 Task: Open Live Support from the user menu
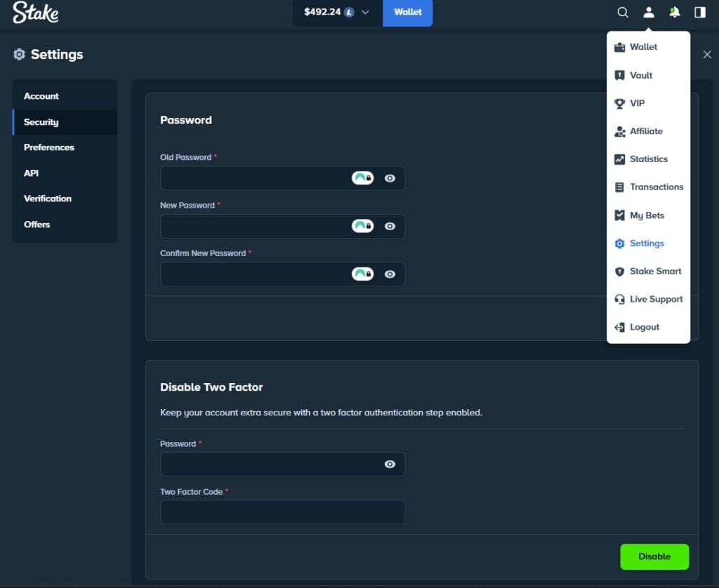point(647,299)
